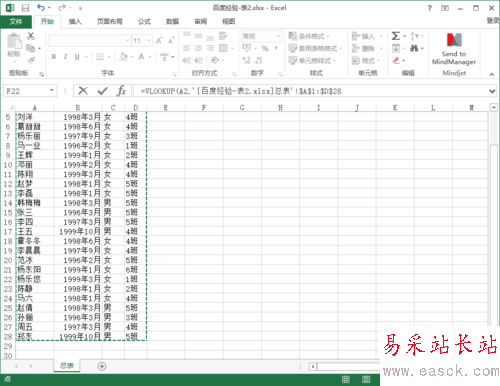Switch to Normal view in status bar
500x386 pixels.
(346, 379)
